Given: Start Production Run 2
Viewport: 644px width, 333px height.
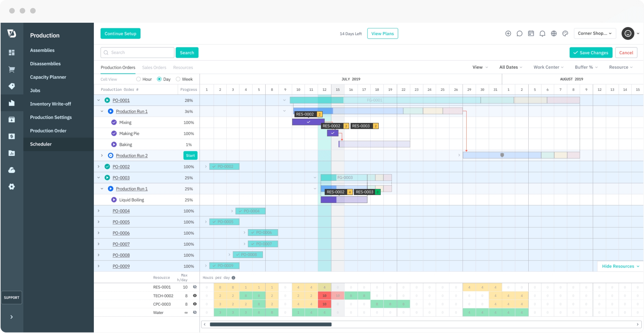Looking at the screenshot, I should (190, 155).
